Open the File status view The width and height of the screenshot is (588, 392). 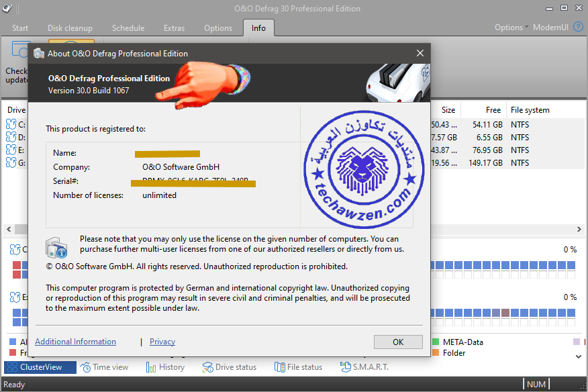coord(299,367)
